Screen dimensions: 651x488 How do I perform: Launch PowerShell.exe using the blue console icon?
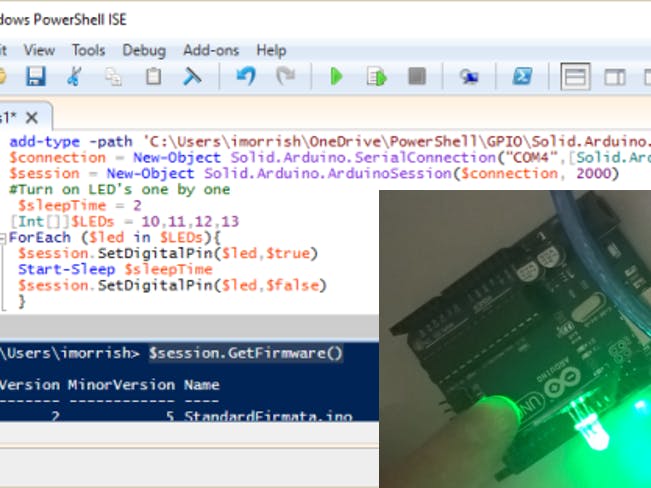pos(522,76)
